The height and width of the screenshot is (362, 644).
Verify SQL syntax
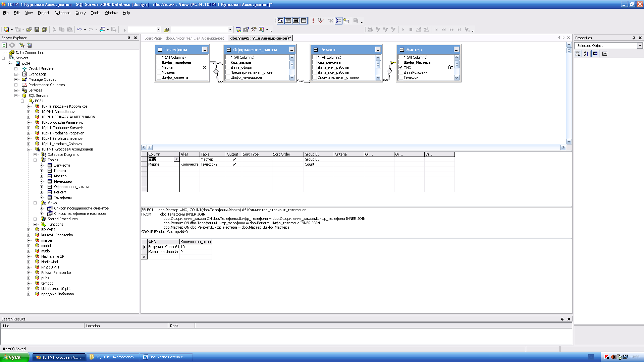[x=321, y=21]
